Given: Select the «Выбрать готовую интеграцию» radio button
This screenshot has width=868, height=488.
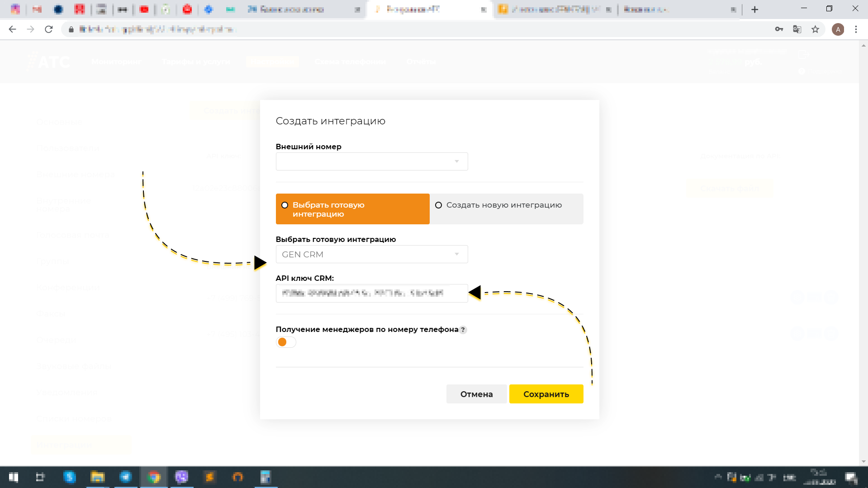Looking at the screenshot, I should [285, 205].
